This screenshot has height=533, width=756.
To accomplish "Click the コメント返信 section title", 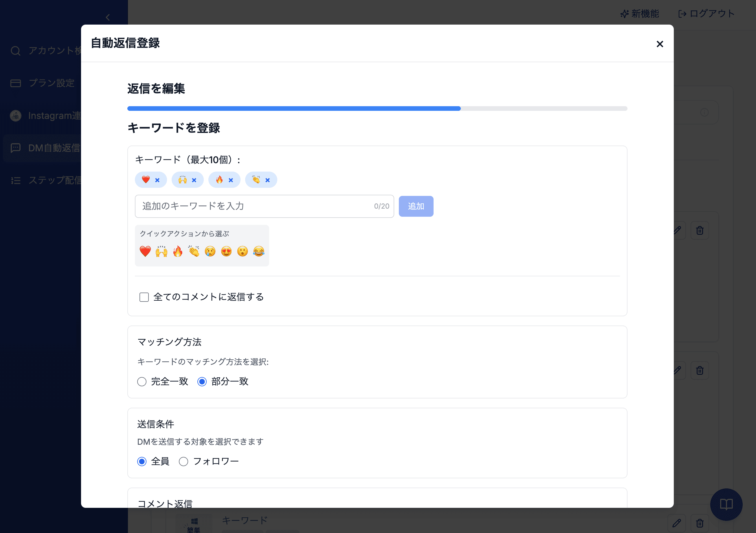I will (x=165, y=503).
